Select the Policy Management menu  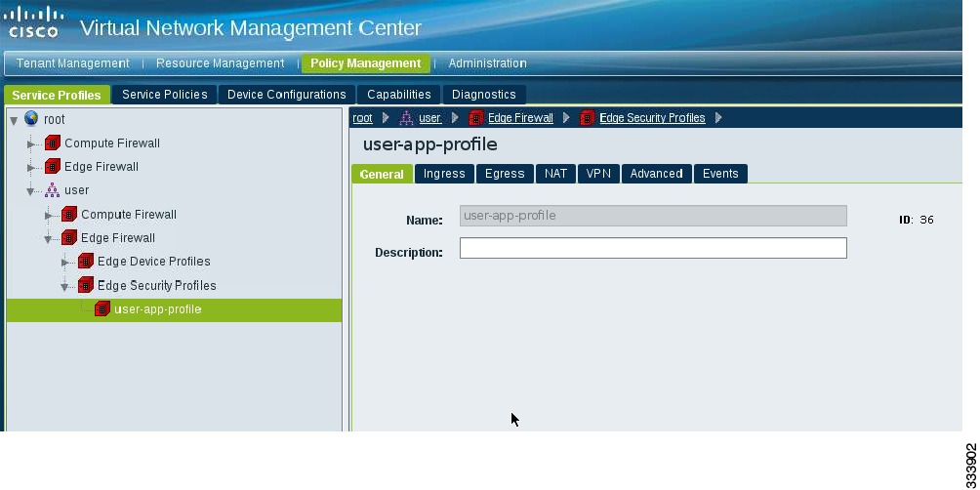366,63
